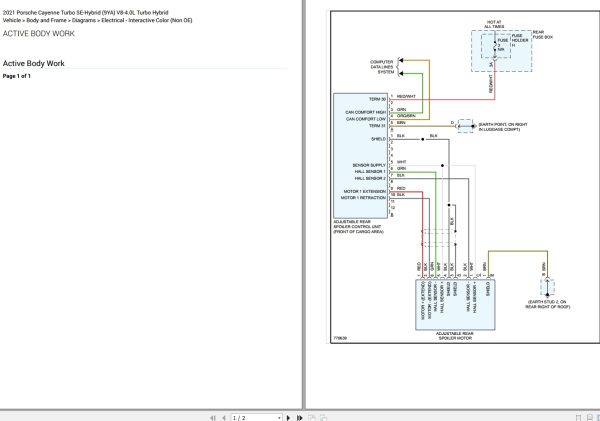Screen dimensions: 600x421
Task: Click the 'HOT AT ALL TIMES' label
Action: coord(494,24)
